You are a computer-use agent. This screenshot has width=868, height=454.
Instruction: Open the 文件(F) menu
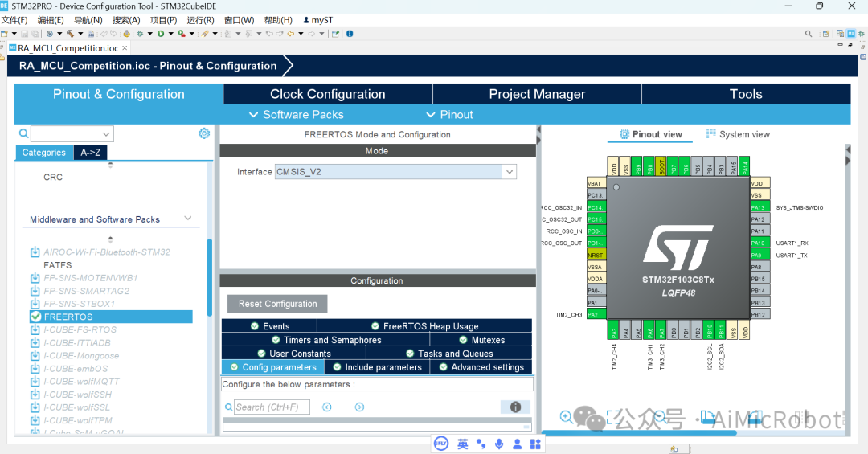point(14,20)
